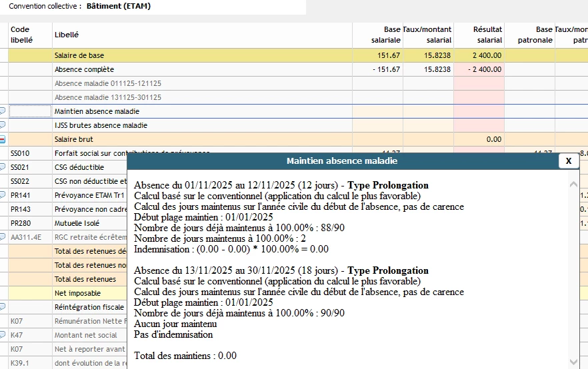Click popup title bar 'Maintien absence maladie'
This screenshot has width=588, height=369.
[x=342, y=161]
